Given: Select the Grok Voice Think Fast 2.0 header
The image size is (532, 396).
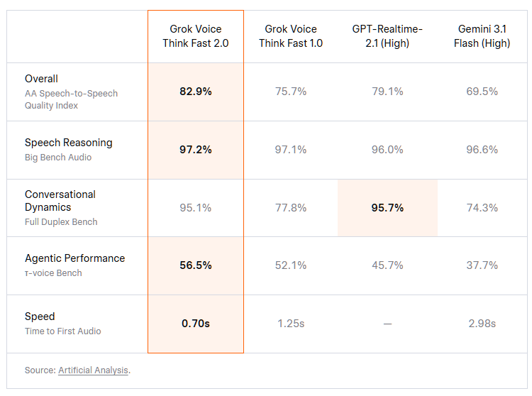Looking at the screenshot, I should [196, 36].
